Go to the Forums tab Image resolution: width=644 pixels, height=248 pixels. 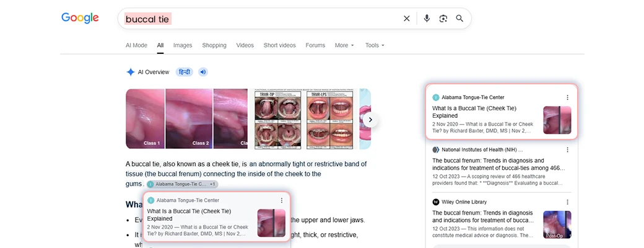(315, 45)
